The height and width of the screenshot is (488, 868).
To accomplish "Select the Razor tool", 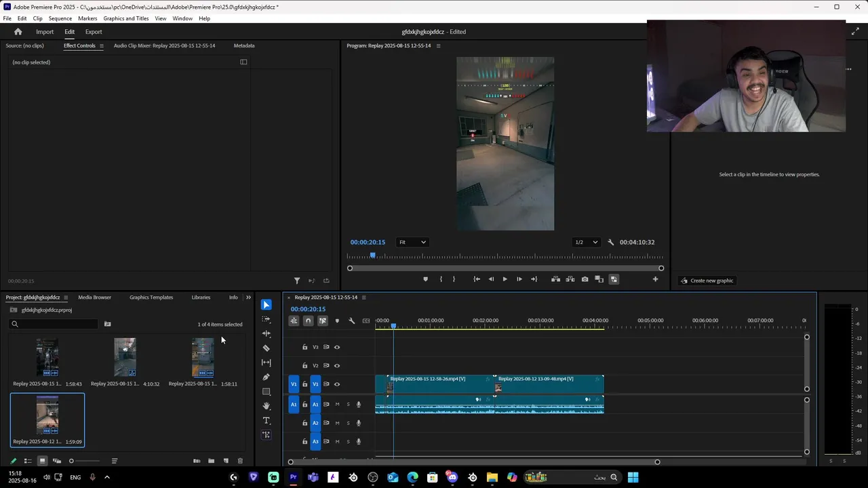I will pos(267,348).
